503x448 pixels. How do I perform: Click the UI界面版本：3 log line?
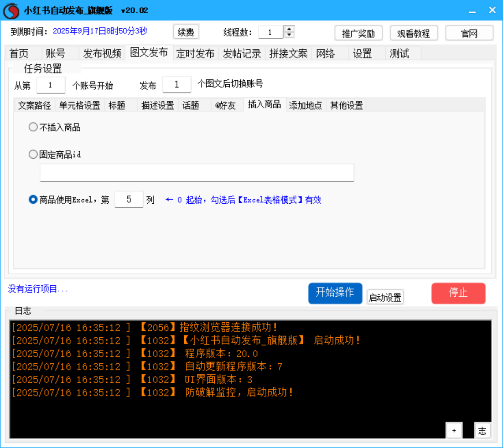[x=132, y=380]
